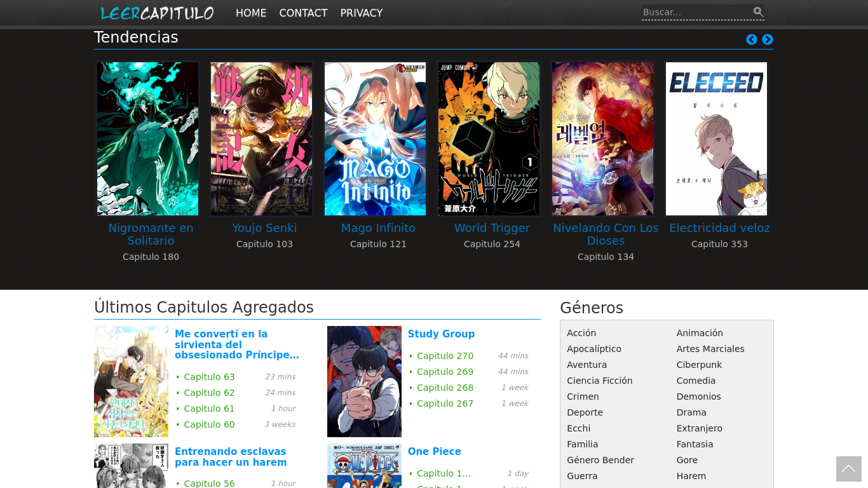This screenshot has width=868, height=488.
Task: Select the Fantasia genre
Action: click(x=695, y=444)
